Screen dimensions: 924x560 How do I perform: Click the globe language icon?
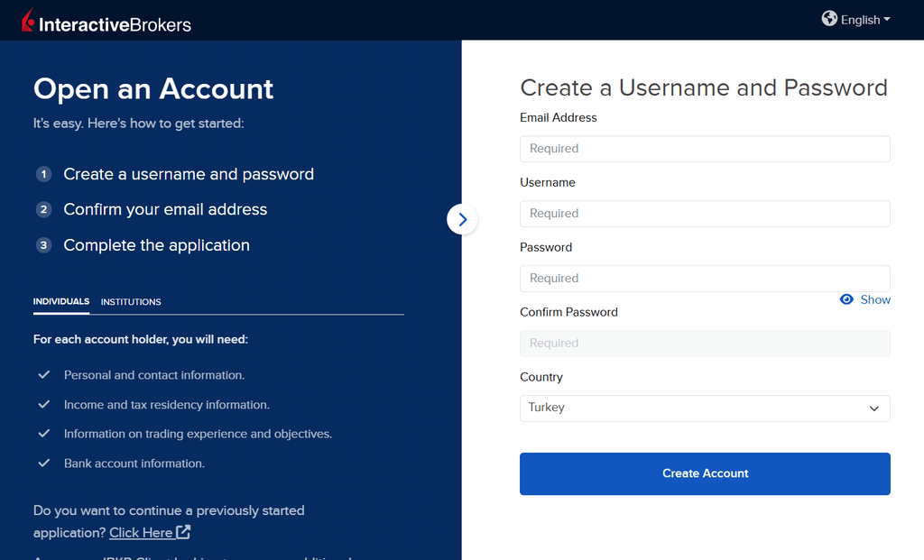coord(829,18)
